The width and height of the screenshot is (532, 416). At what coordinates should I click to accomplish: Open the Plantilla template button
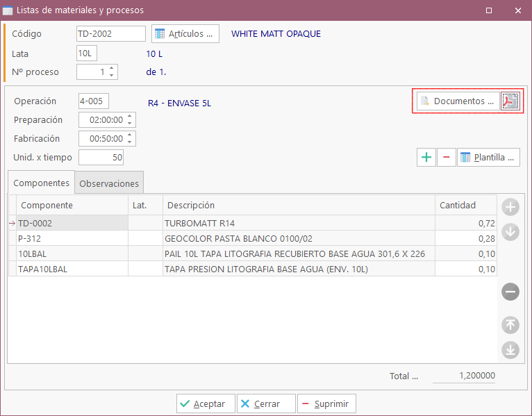[x=488, y=157]
